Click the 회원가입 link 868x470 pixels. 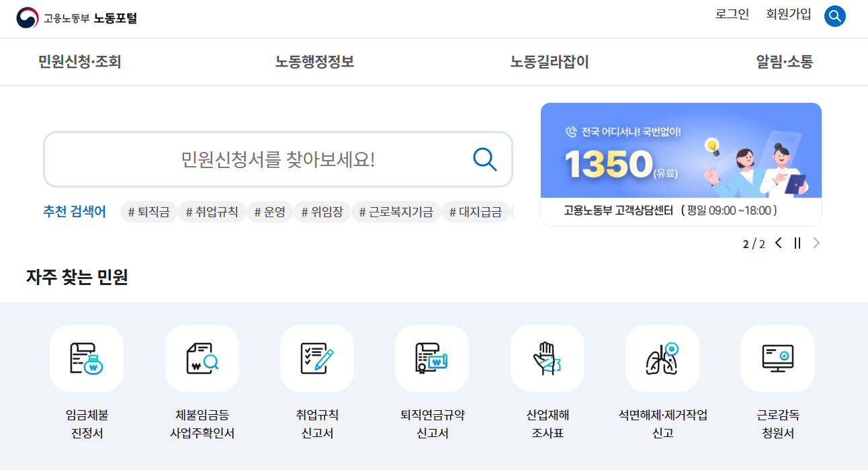[x=787, y=14]
